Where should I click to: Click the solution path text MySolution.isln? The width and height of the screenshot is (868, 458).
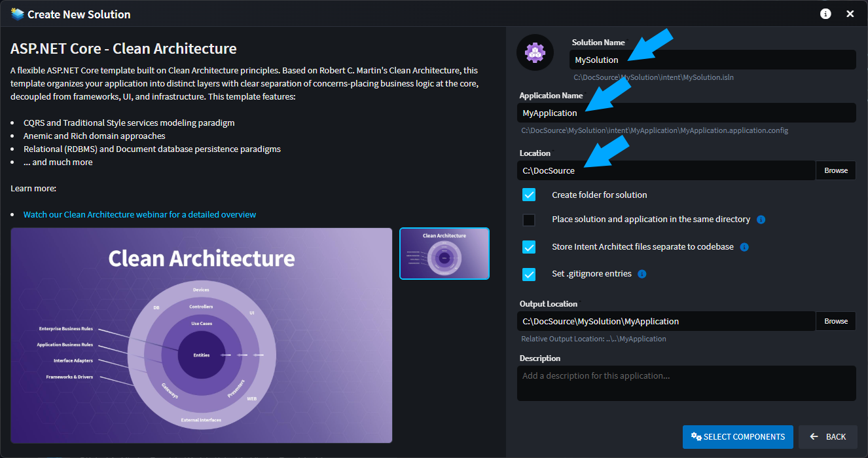point(654,77)
